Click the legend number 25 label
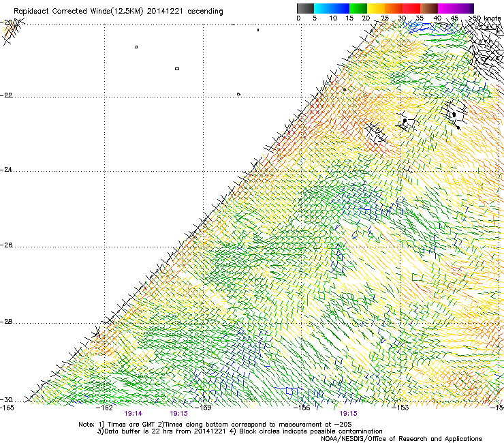504x443 pixels. click(x=385, y=18)
